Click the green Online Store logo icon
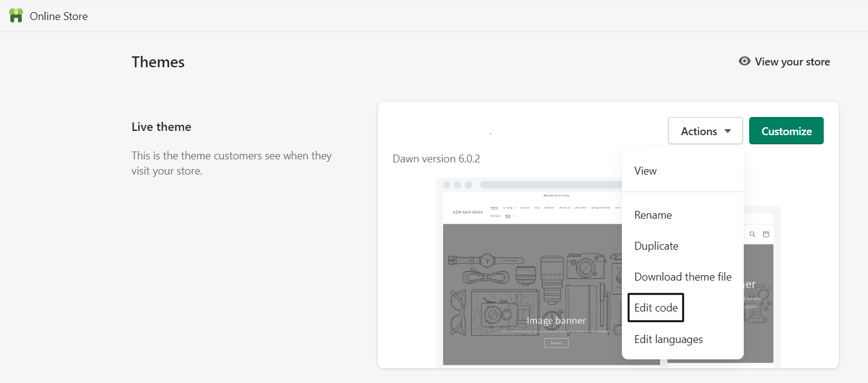 pos(16,15)
